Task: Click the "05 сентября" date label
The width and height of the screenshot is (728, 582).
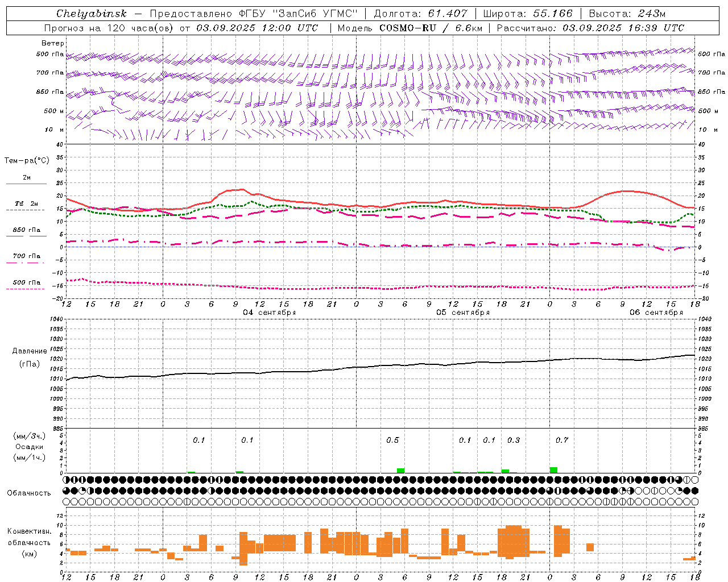Action: 463,313
